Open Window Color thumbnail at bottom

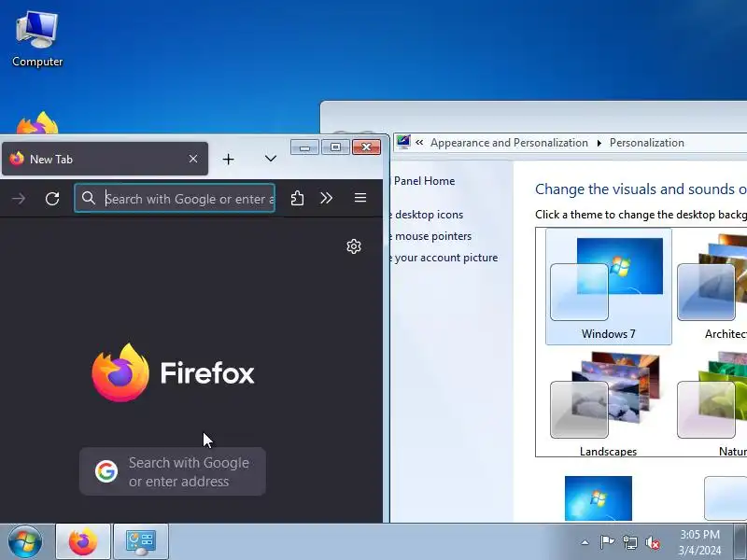coord(726,498)
